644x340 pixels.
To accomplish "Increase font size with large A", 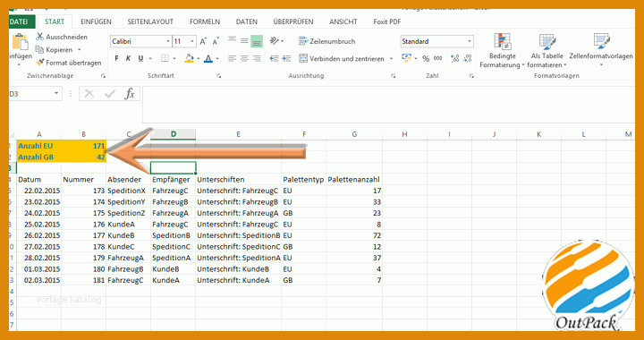I will click(203, 41).
